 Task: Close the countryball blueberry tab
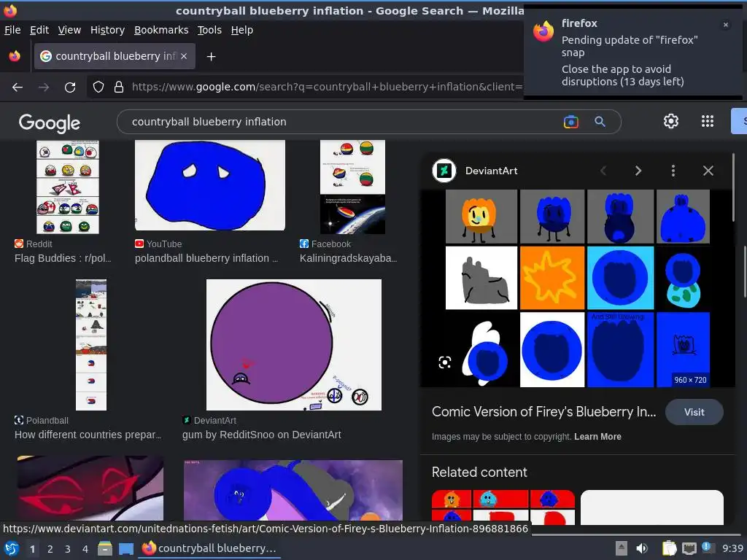[184, 56]
